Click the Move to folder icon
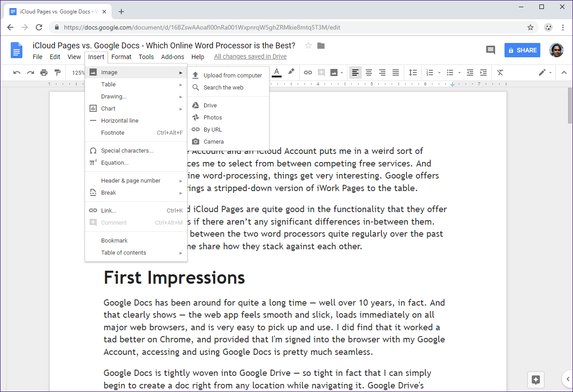The height and width of the screenshot is (392, 573). [321, 46]
